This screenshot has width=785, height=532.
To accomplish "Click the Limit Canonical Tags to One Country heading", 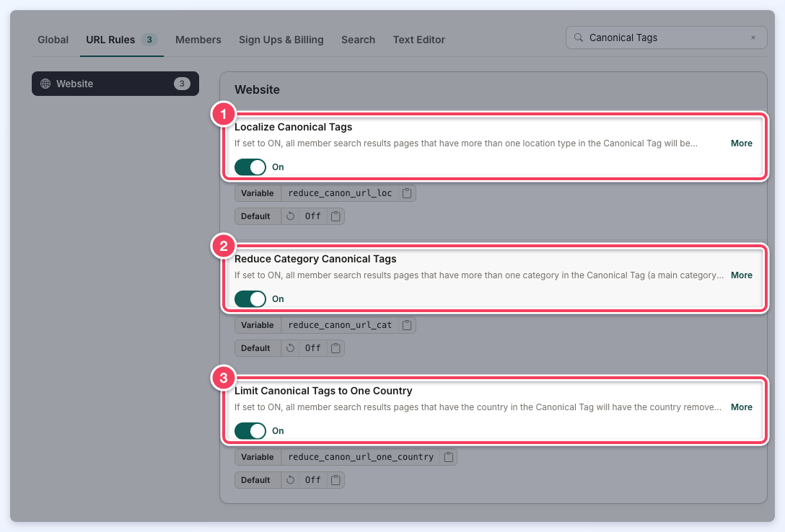I will [x=323, y=391].
